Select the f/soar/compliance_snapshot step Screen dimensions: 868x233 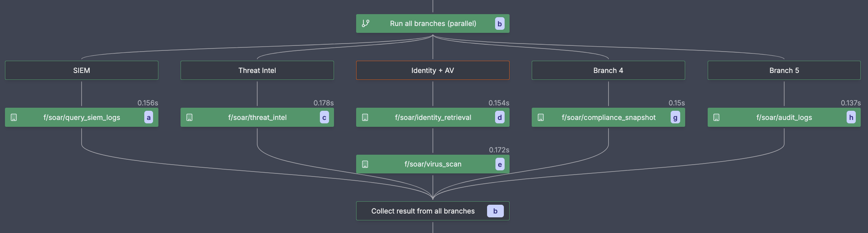click(608, 117)
